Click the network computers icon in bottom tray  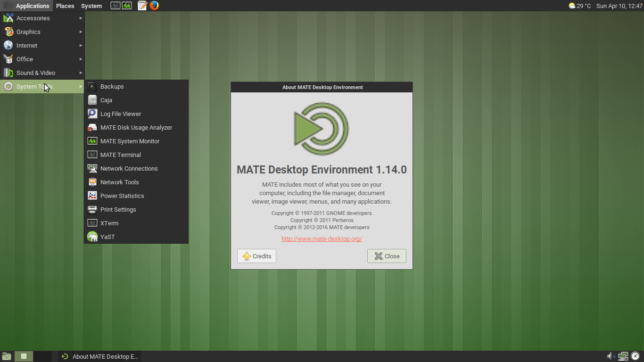(x=623, y=356)
